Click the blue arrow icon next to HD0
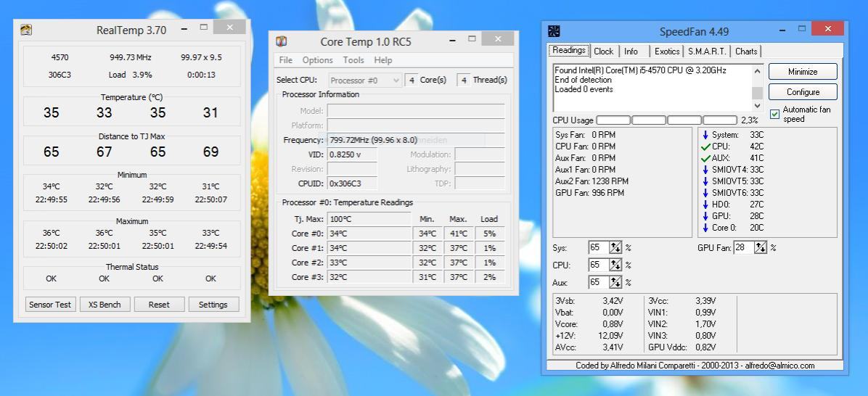Viewport: 868px width, 396px height. coord(705,205)
